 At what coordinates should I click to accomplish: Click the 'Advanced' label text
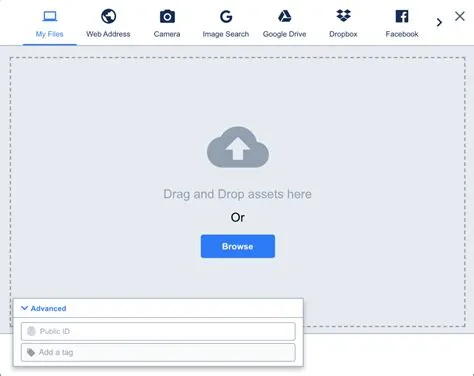(x=48, y=308)
